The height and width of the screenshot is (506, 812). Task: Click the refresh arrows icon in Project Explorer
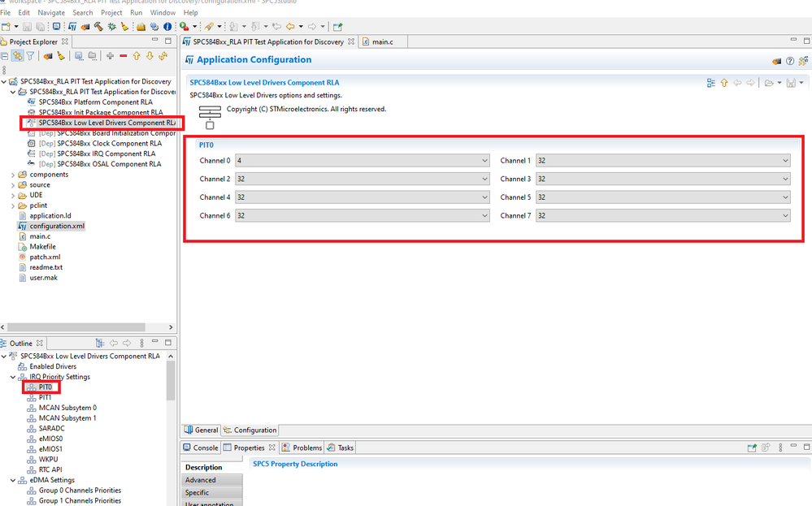163,56
